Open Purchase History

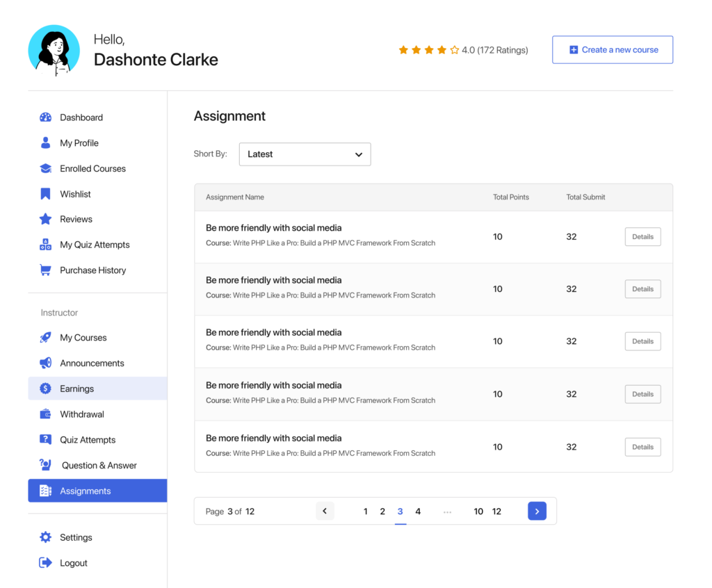97,270
